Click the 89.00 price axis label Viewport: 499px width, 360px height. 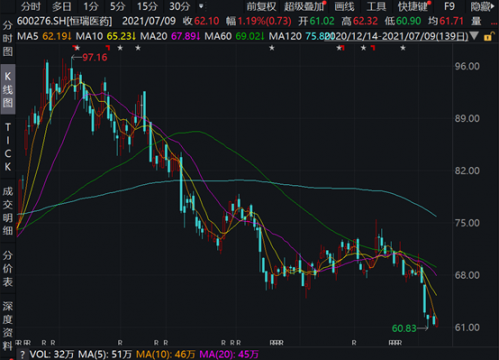tap(467, 119)
